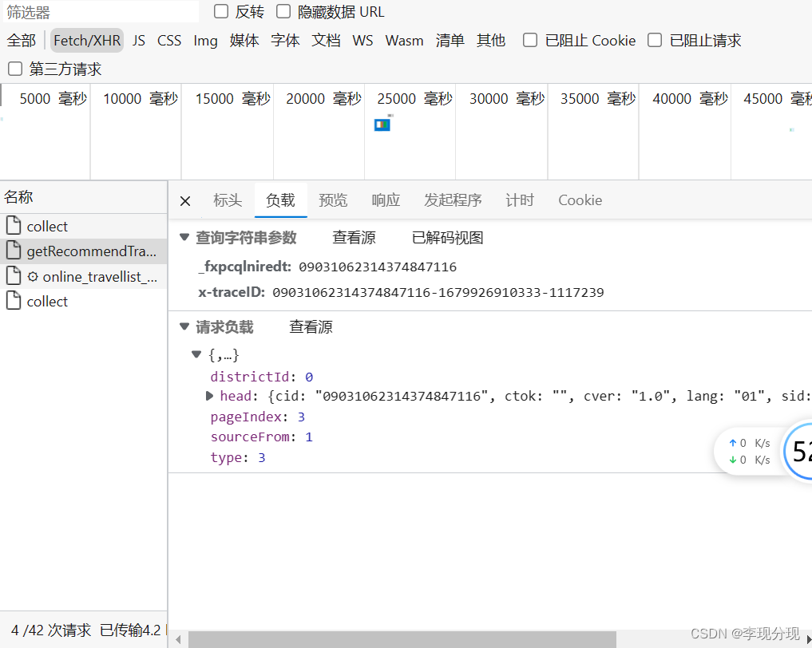
Task: Select the first collect request
Action: [x=83, y=226]
